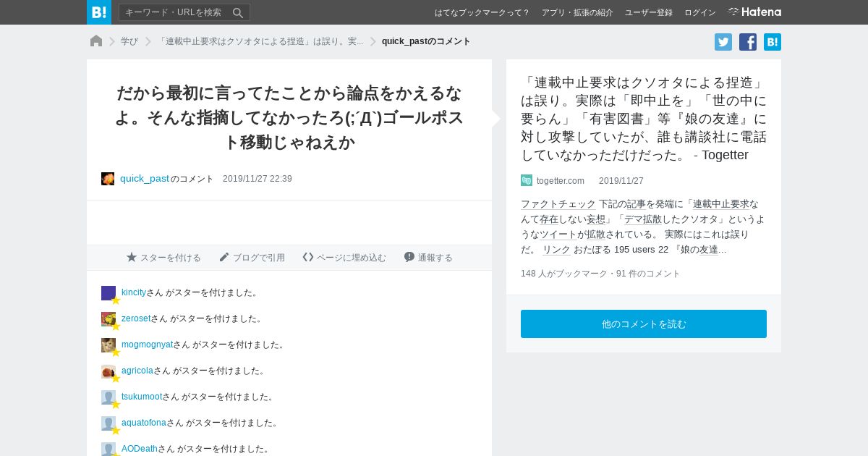Open the truncated article title breadcrumb

coord(260,41)
